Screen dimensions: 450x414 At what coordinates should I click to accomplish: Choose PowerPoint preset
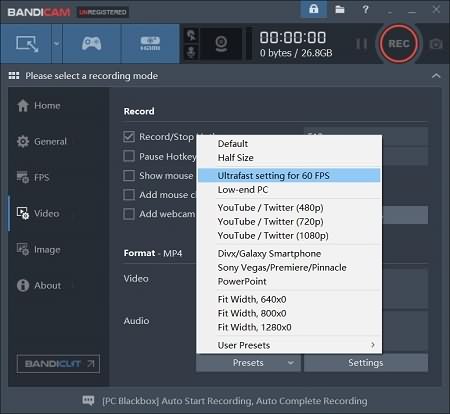click(x=289, y=282)
